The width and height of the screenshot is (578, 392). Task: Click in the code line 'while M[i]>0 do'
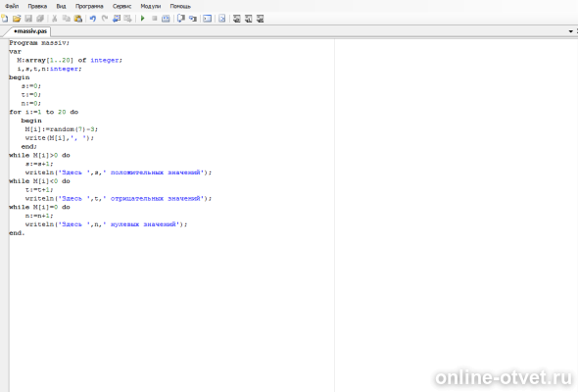39,155
